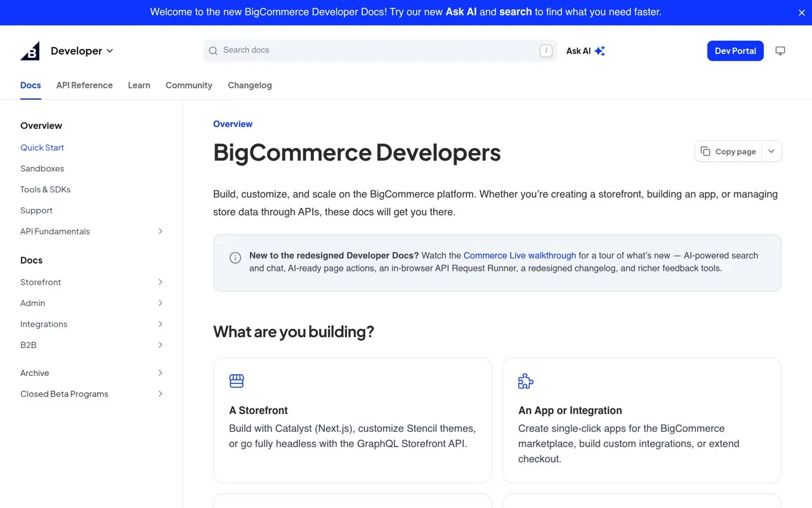812x508 pixels.
Task: Click the Overview sidebar heading
Action: pos(41,126)
